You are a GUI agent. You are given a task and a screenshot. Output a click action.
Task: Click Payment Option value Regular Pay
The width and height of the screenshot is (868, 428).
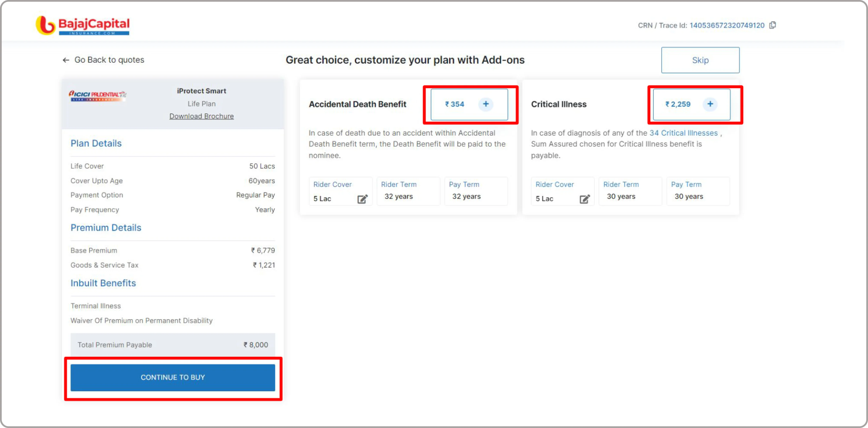pyautogui.click(x=255, y=195)
